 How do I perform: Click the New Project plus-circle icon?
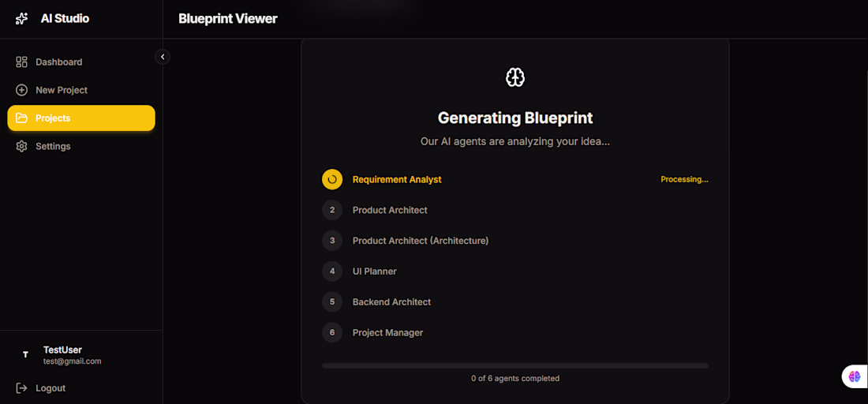[x=21, y=90]
